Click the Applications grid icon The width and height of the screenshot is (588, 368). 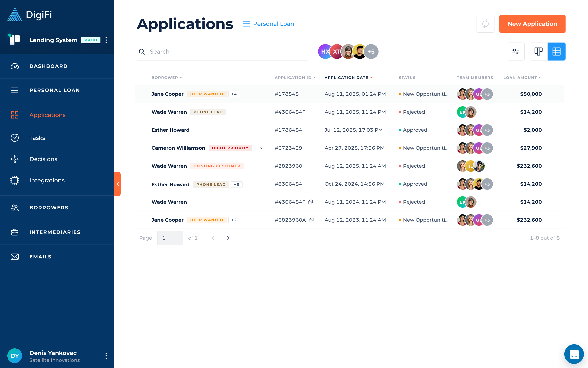point(14,115)
